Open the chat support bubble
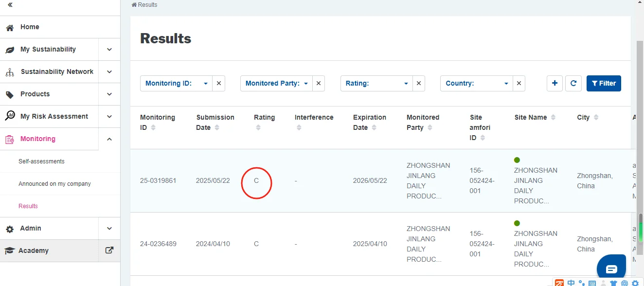 (x=611, y=268)
